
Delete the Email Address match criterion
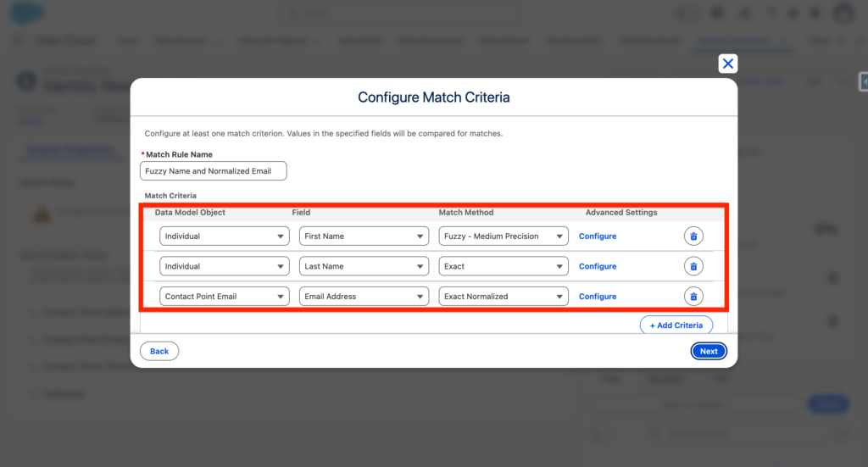693,297
